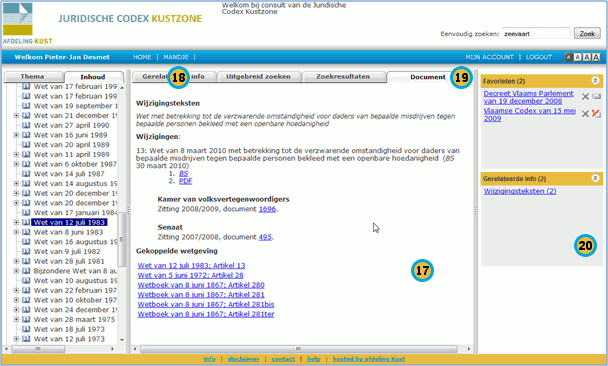Screen dimensions: 608x366
Task: Remove Decreet Vlaams Parlement from favorites
Action: tap(585, 97)
